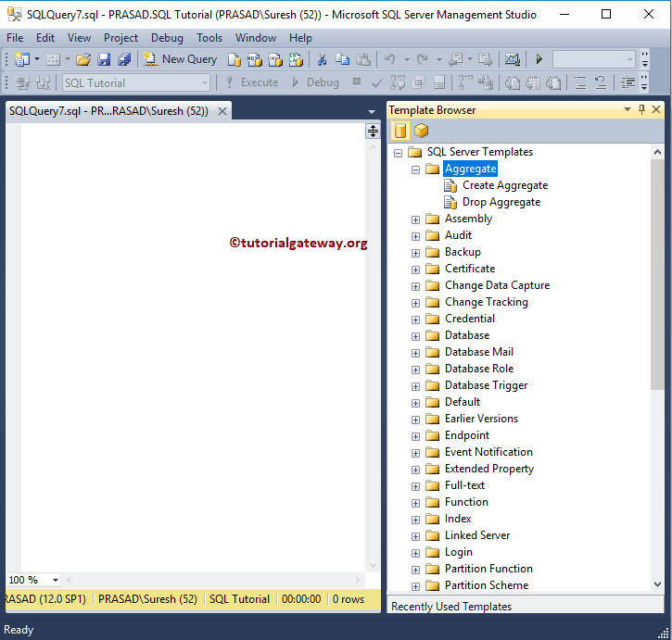Show Analysis Services templates with the cube icon
Screen dimensions: 672x640
coord(422,131)
